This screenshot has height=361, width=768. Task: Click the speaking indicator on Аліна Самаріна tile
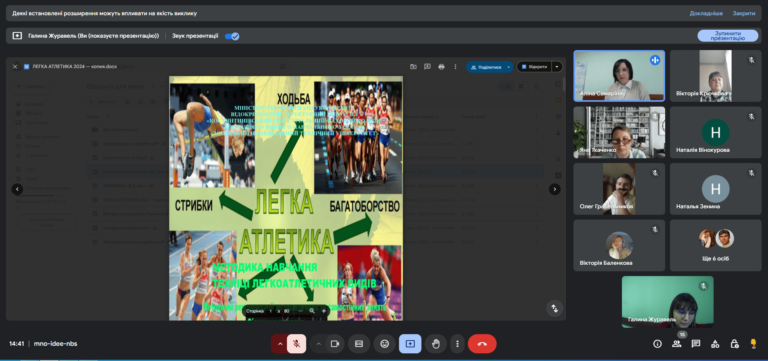coord(655,60)
